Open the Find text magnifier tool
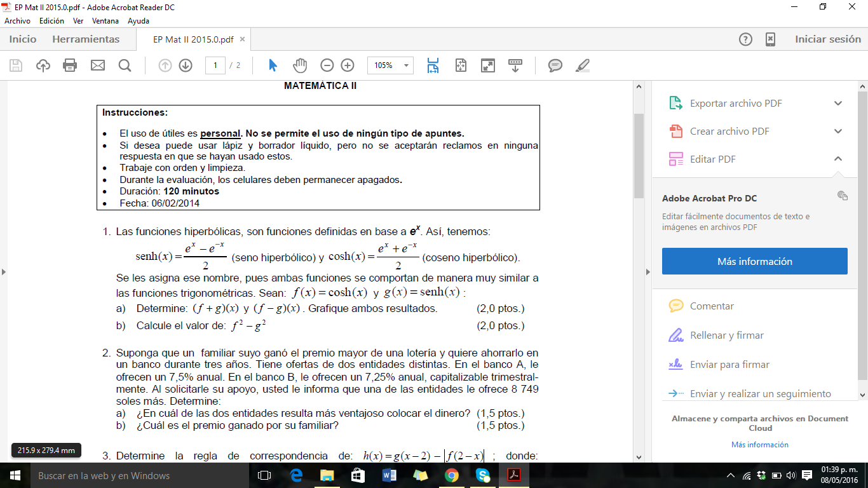The height and width of the screenshot is (488, 868). click(125, 65)
